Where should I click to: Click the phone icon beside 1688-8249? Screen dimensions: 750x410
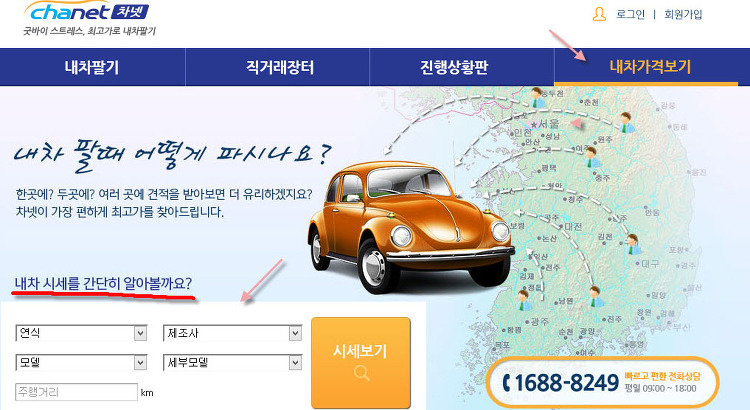click(507, 382)
